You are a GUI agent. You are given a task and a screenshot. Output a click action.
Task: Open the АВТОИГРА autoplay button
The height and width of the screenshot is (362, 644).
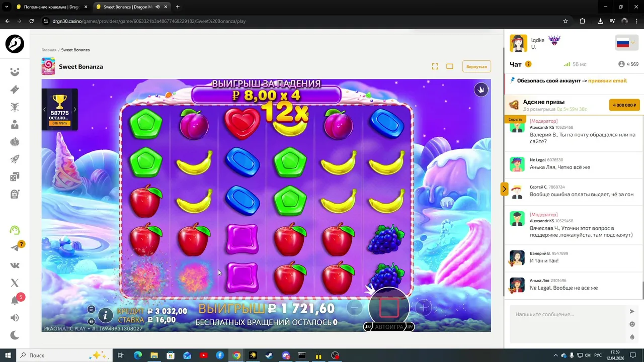pyautogui.click(x=389, y=327)
